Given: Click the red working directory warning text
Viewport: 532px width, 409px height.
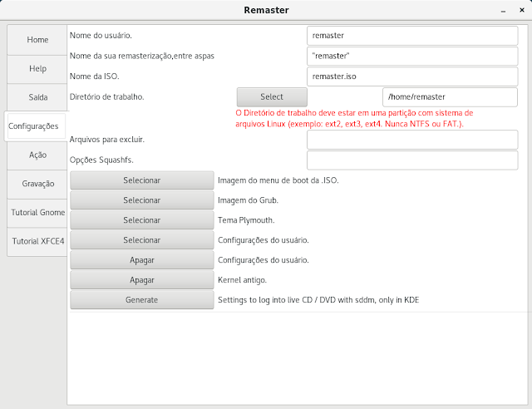Looking at the screenshot, I should pos(354,118).
